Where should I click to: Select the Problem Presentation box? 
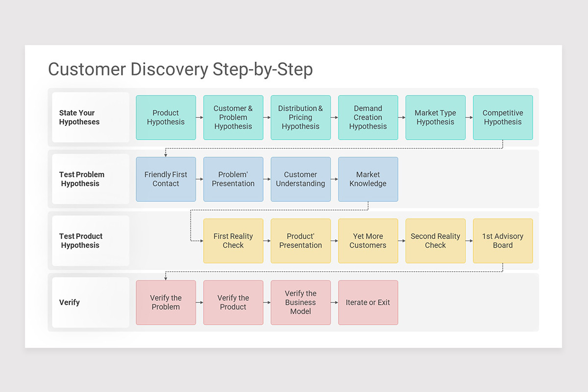pyautogui.click(x=233, y=179)
